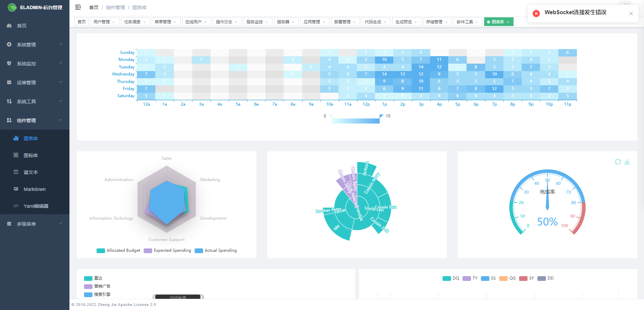The image size is (644, 310).
Task: Toggle the Expected Spending legend
Action: (167, 250)
